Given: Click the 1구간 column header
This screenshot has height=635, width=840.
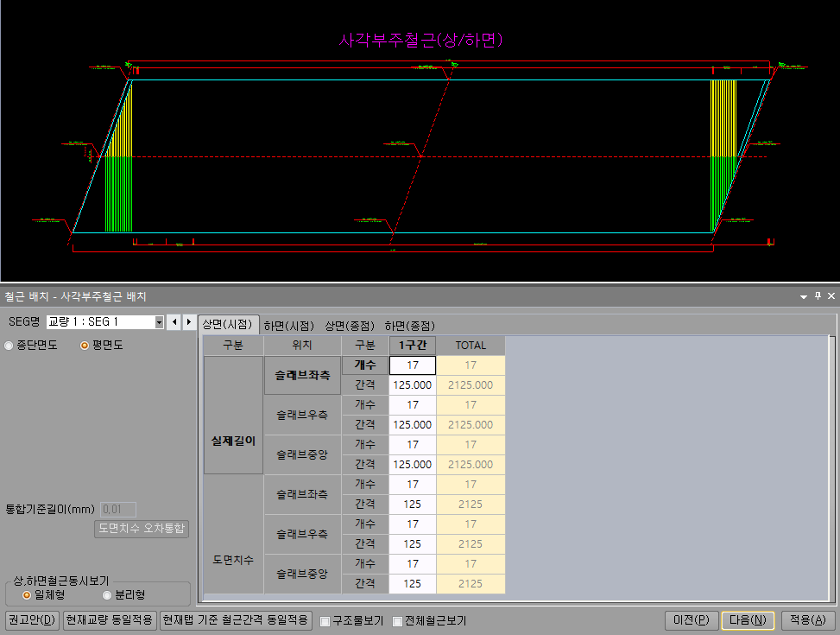Looking at the screenshot, I should click(413, 346).
